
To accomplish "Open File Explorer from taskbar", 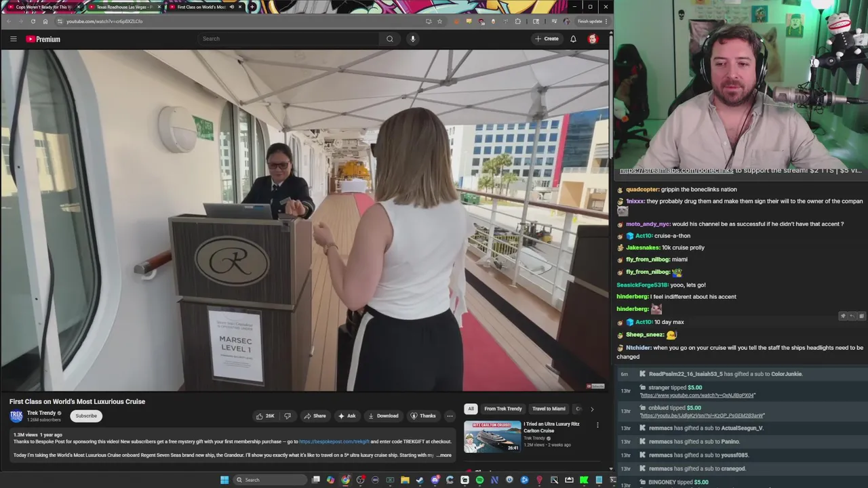I will point(405,480).
